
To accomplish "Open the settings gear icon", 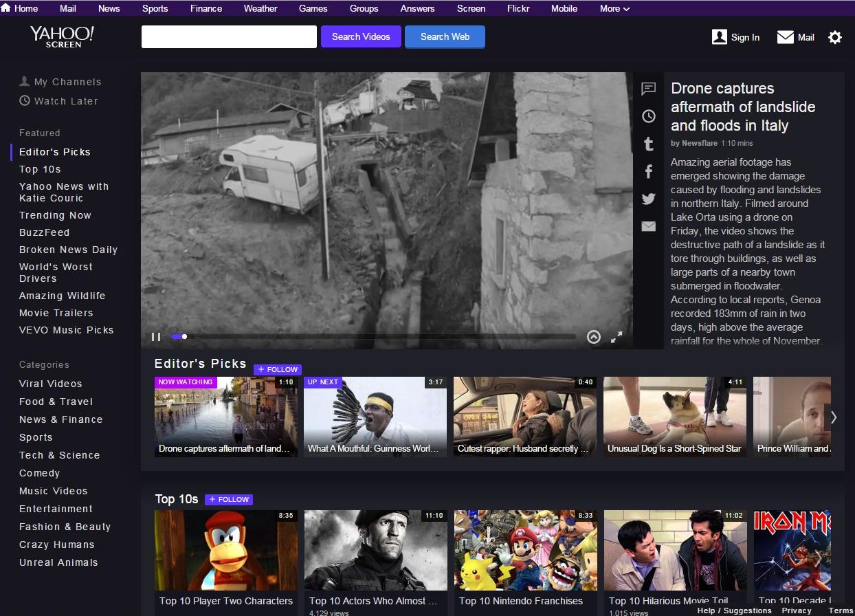I will 835,37.
